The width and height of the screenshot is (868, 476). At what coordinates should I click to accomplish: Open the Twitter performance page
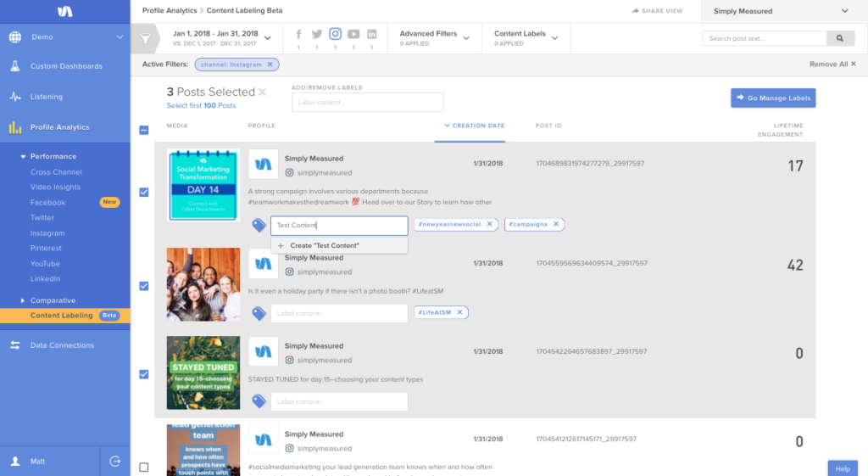42,218
